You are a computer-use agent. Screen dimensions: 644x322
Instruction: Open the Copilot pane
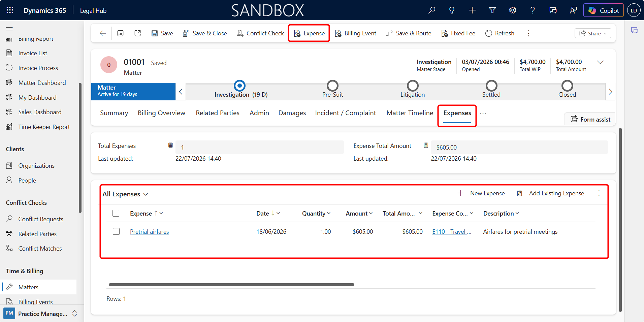tap(604, 10)
